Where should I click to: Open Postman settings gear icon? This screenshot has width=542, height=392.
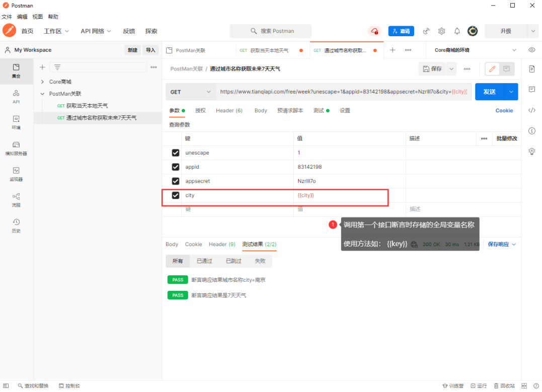pyautogui.click(x=441, y=31)
